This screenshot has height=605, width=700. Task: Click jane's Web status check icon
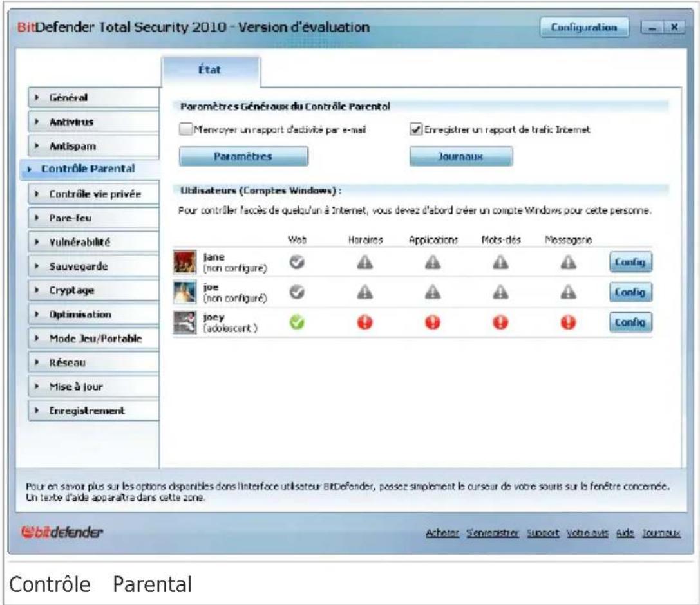(x=297, y=262)
